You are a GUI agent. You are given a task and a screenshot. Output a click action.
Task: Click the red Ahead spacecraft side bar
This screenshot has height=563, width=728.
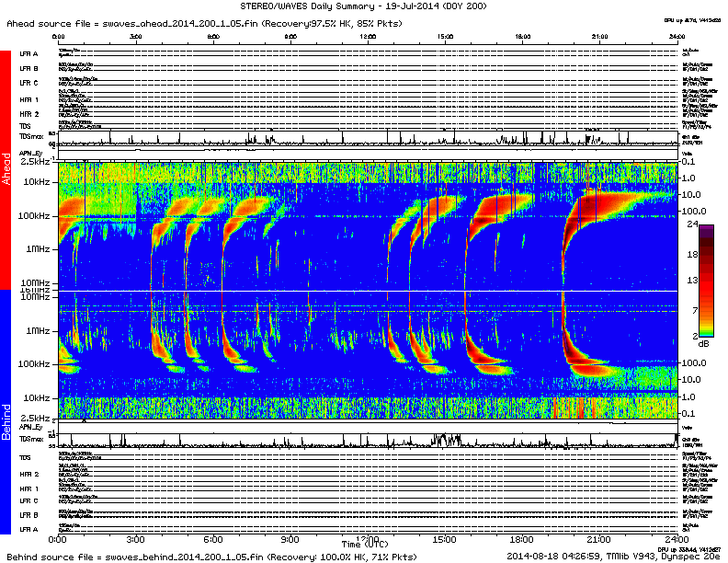point(6,169)
